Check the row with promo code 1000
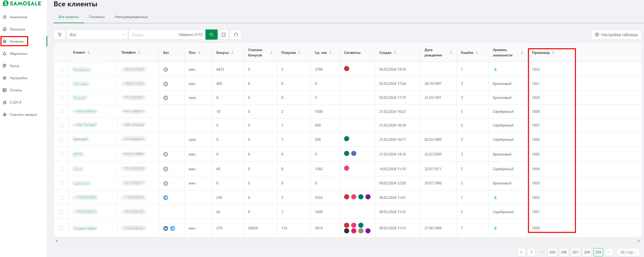 61,228
